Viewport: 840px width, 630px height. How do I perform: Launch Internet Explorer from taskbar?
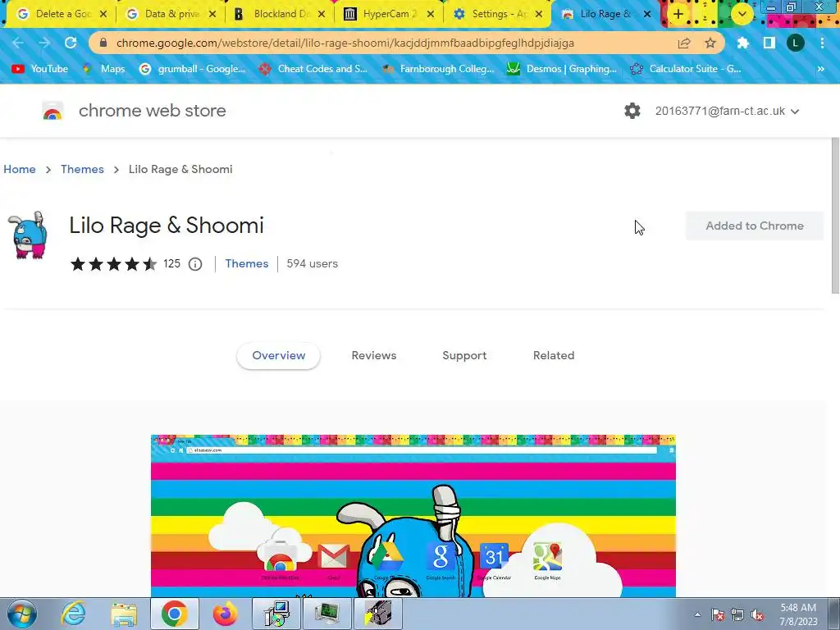(73, 614)
